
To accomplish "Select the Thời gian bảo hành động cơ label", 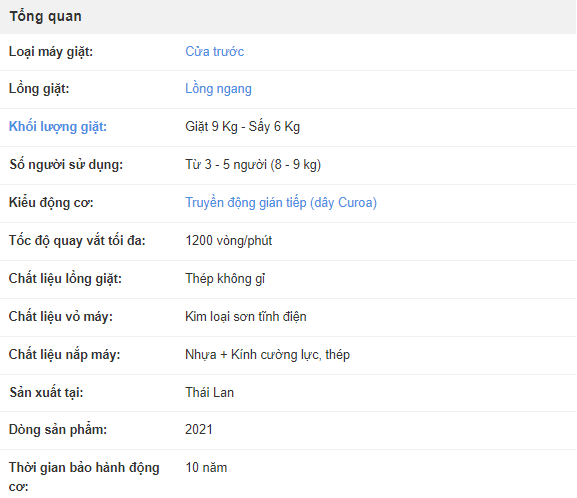I will tap(84, 477).
